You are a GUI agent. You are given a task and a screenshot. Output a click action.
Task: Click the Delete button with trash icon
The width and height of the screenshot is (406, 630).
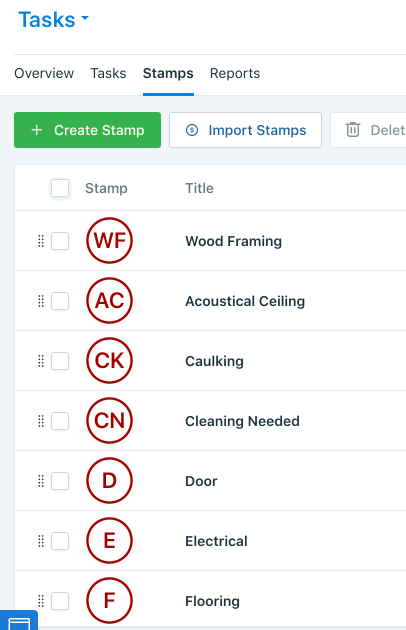click(368, 130)
